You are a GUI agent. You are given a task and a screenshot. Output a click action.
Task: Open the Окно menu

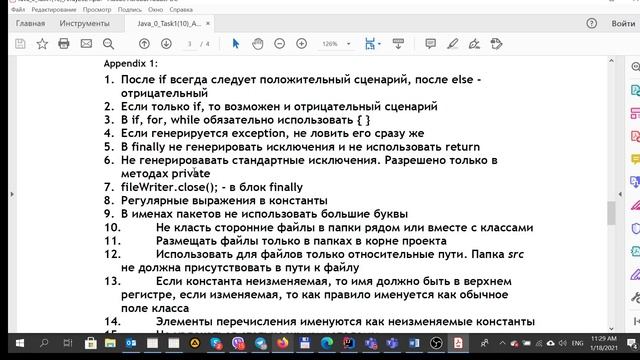click(x=156, y=9)
